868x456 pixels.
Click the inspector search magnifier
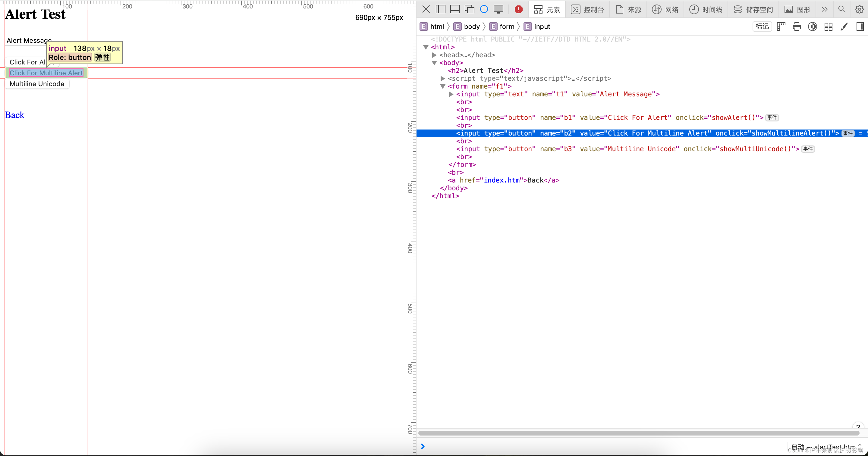point(842,9)
